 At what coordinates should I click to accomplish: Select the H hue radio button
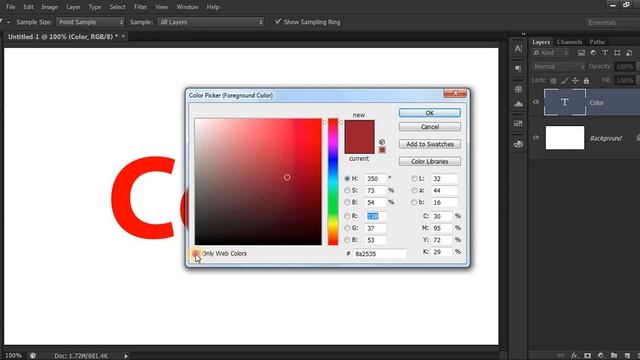pos(347,178)
